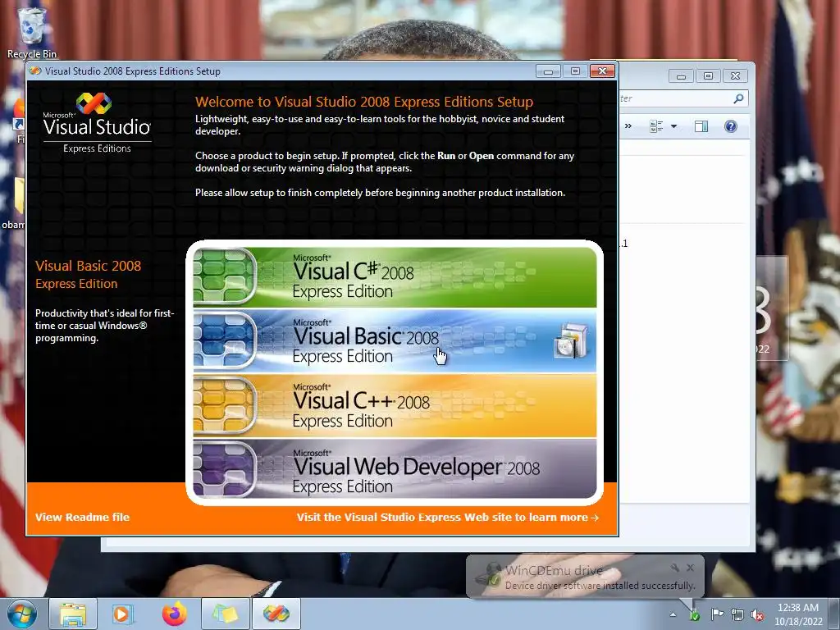Viewport: 840px width, 630px height.
Task: Open the Recycle Bin desktop icon
Action: pos(32,32)
